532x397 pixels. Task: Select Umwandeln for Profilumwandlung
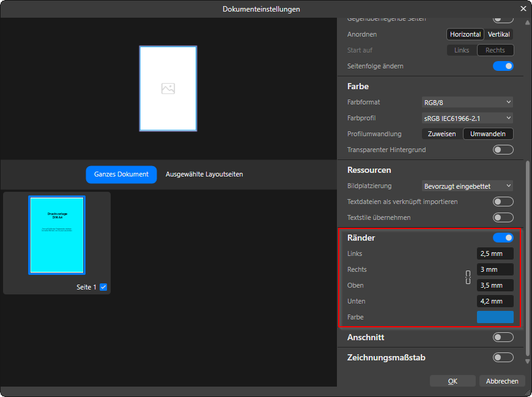pyautogui.click(x=488, y=134)
